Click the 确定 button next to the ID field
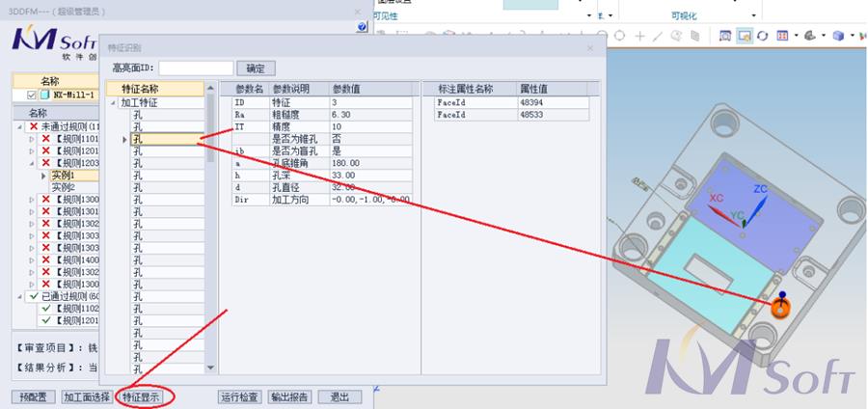868x409 pixels. click(256, 68)
